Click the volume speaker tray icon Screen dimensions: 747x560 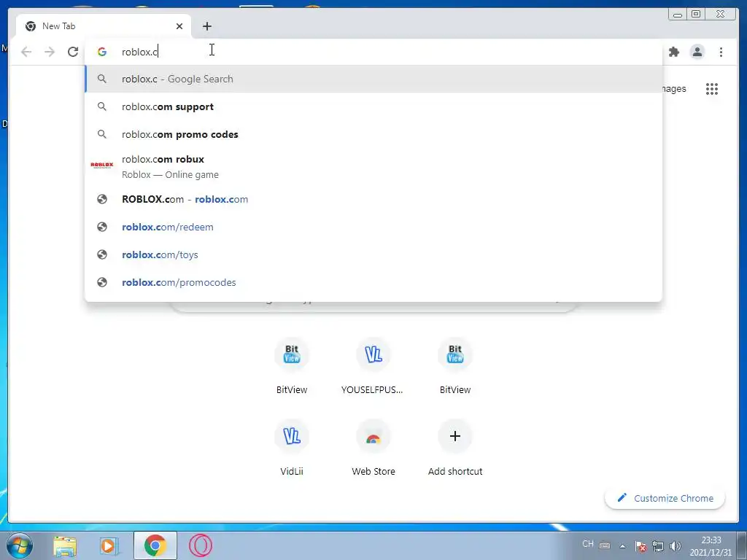(x=675, y=546)
